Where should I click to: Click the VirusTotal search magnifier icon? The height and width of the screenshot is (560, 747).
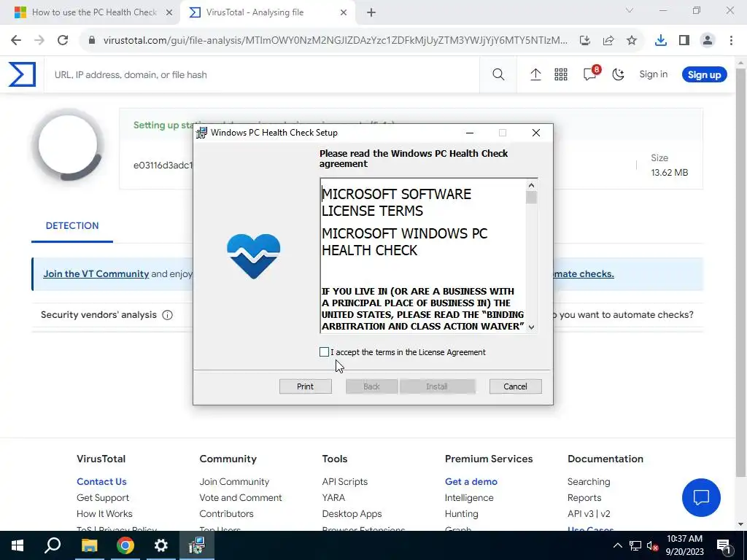point(498,74)
